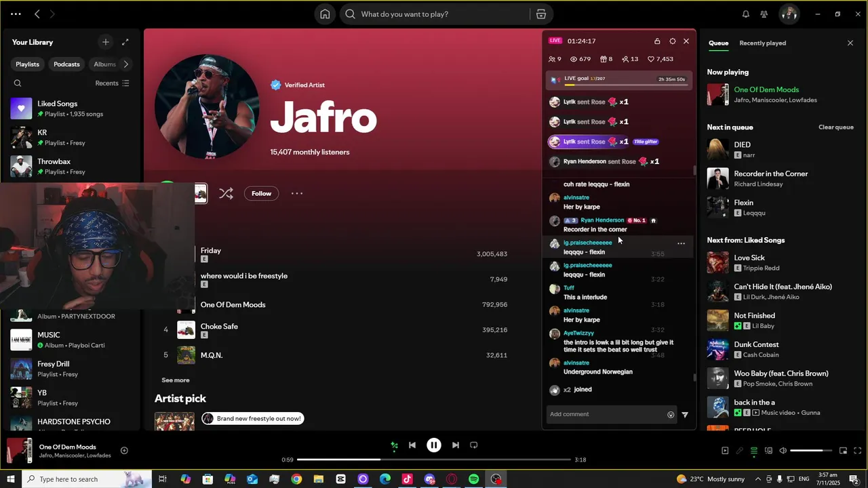The width and height of the screenshot is (868, 488).
Task: Open the comment filter icon
Action: pyautogui.click(x=685, y=415)
